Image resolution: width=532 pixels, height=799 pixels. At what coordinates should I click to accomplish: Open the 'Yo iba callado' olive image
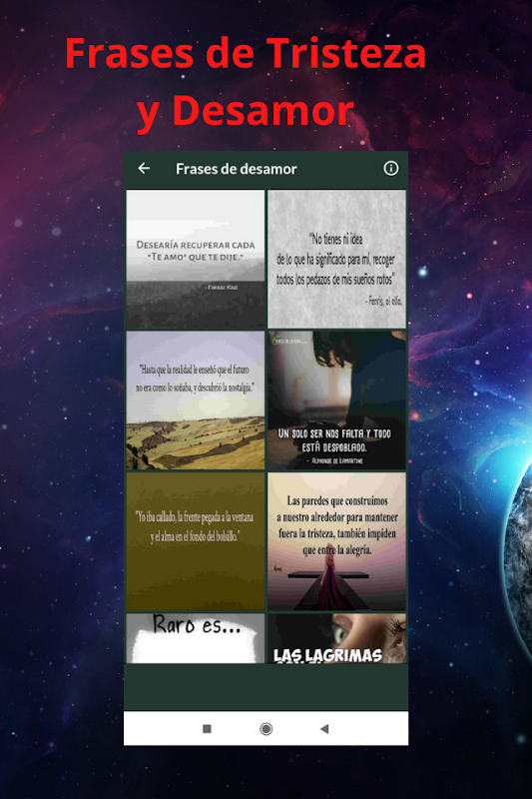tap(196, 541)
